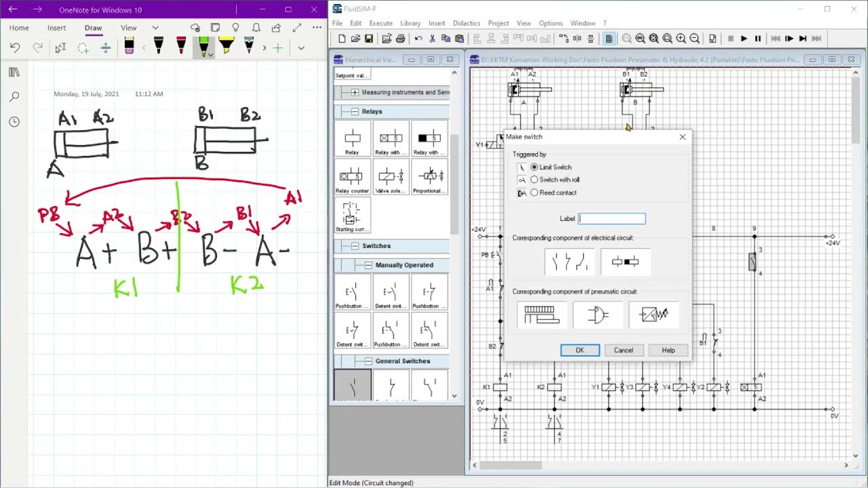Select the Reed contact radio option
868x488 pixels.
[x=534, y=192]
